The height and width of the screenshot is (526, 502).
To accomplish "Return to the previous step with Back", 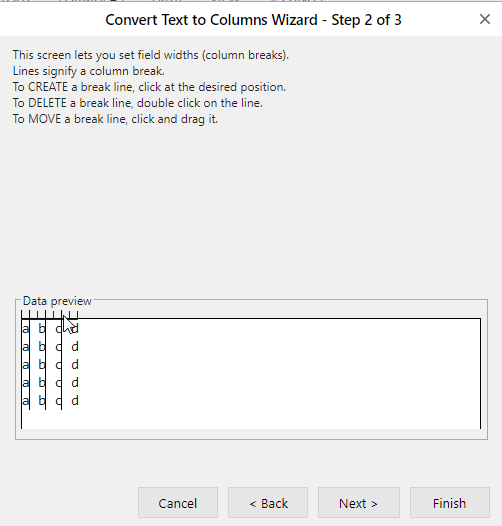I will (x=268, y=503).
